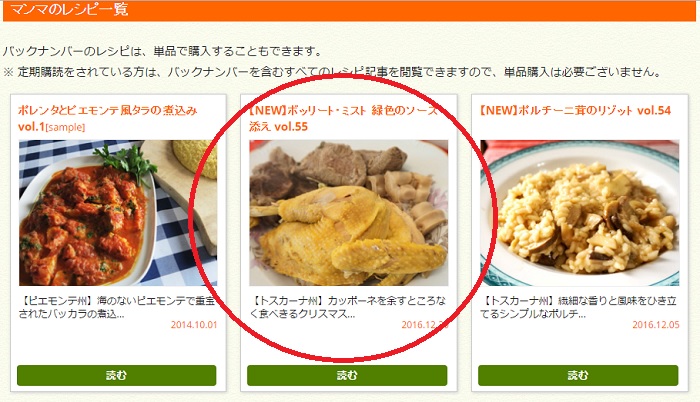
Task: Click the 2016.12.05 date on risotto card
Action: [x=656, y=325]
